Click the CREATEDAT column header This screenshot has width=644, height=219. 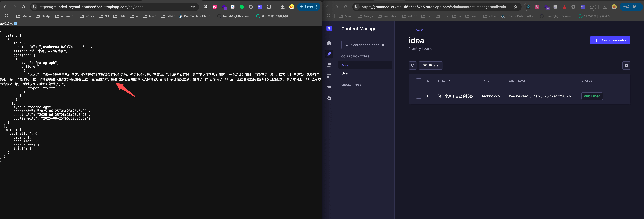(x=517, y=81)
